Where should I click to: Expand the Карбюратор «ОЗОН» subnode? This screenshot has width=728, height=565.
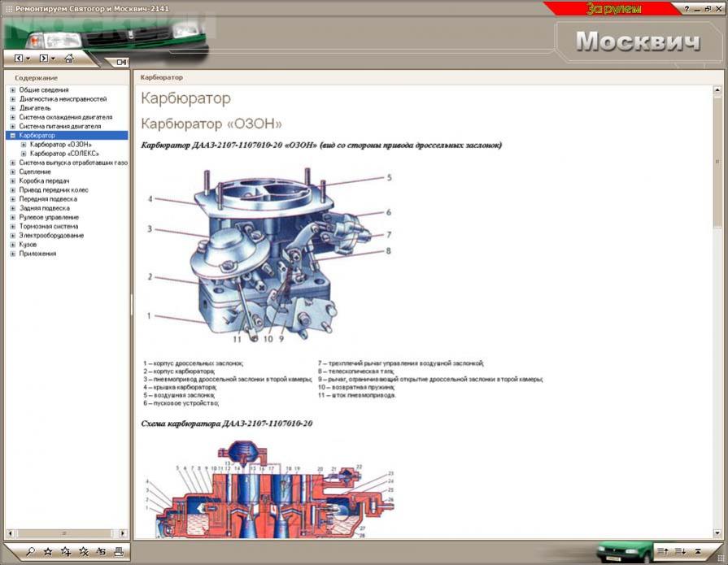[24, 145]
